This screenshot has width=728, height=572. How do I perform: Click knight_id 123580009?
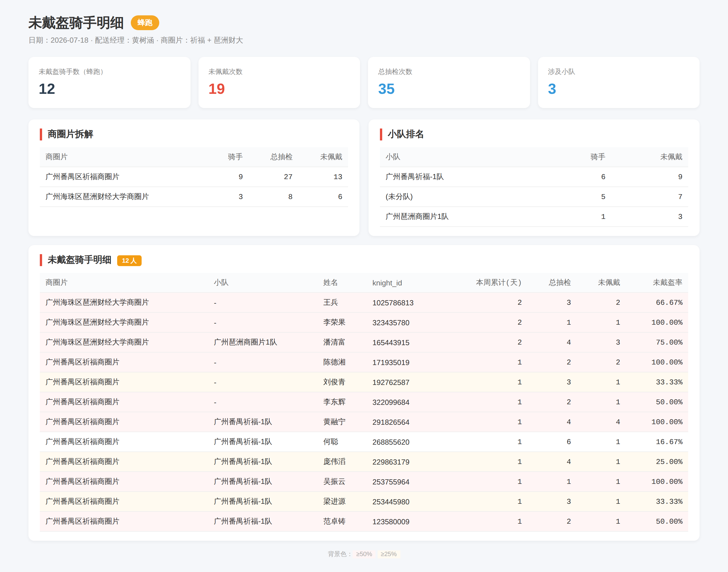point(391,522)
